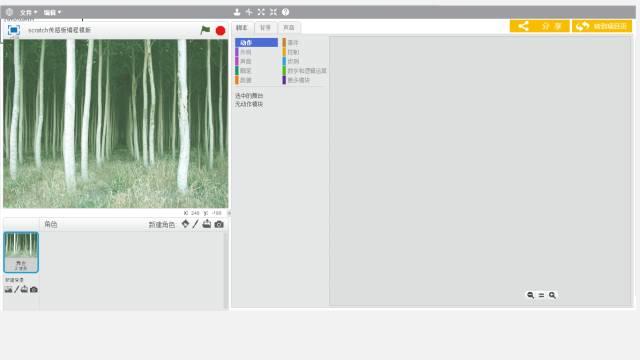Select the Looks (外观) block category
640x360 pixels.
(x=256, y=52)
